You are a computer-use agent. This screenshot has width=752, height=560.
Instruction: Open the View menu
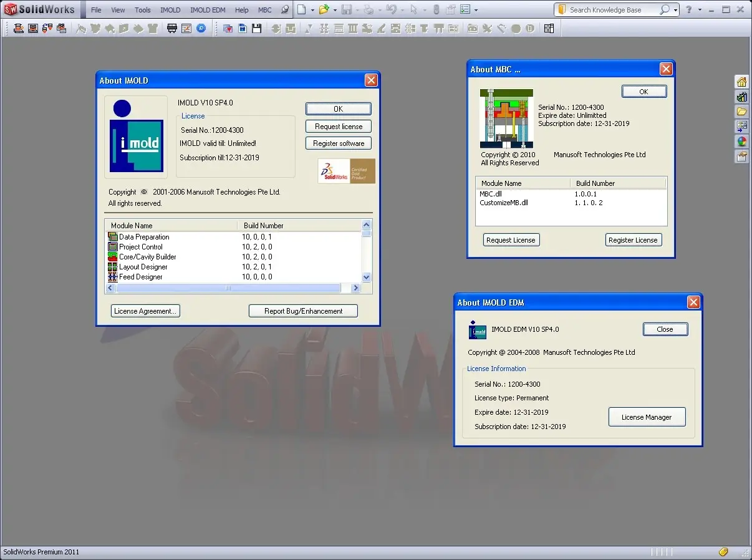(118, 10)
